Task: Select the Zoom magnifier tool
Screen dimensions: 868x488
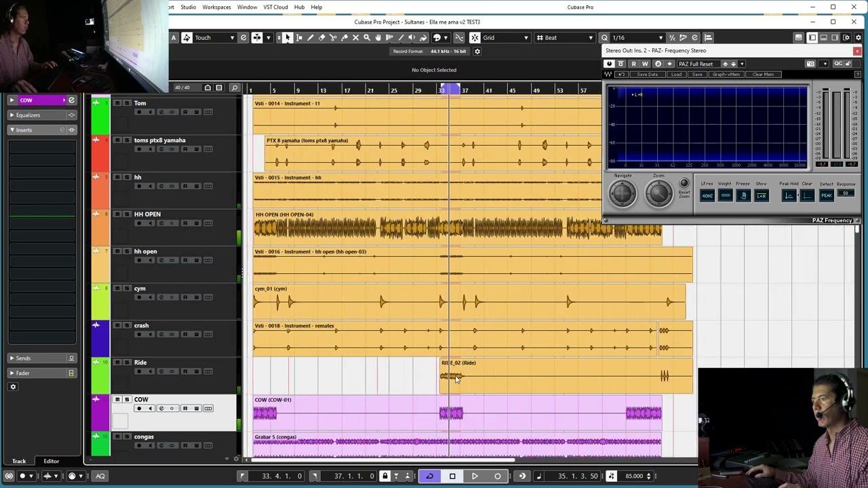Action: point(367,38)
